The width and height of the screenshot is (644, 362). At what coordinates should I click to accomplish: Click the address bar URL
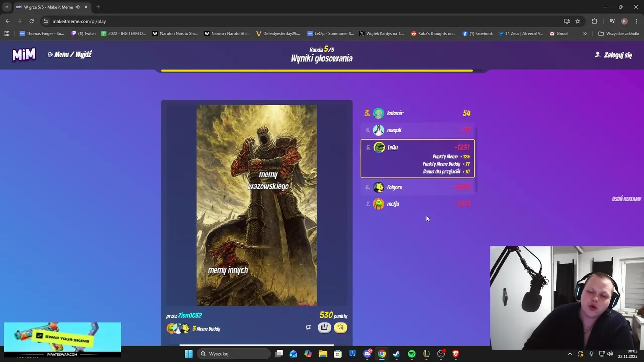(x=79, y=21)
